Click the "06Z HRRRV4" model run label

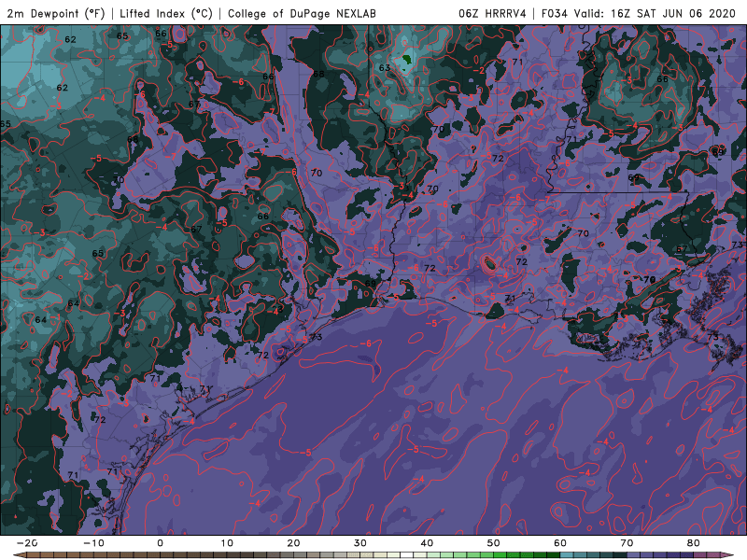coord(492,13)
